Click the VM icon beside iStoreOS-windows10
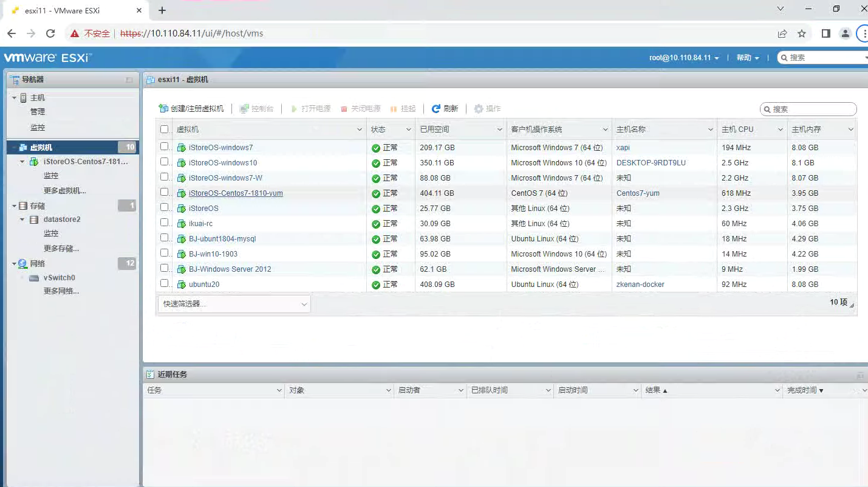The width and height of the screenshot is (868, 487). point(181,163)
